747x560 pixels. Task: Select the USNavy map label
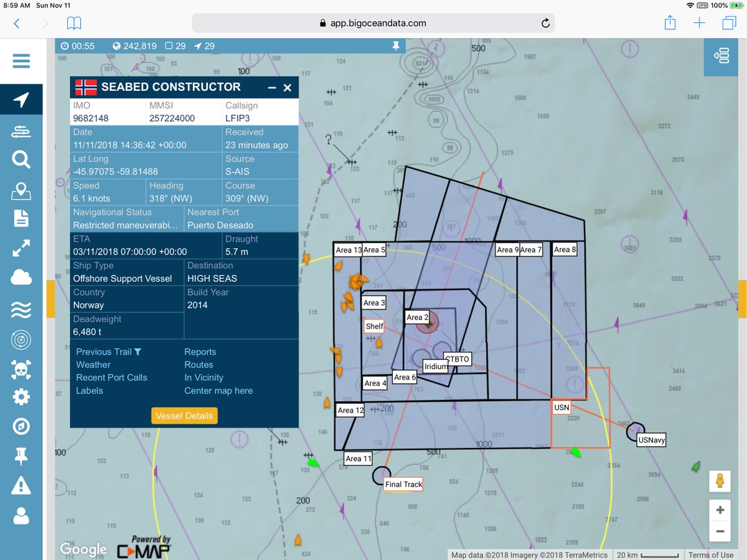652,440
